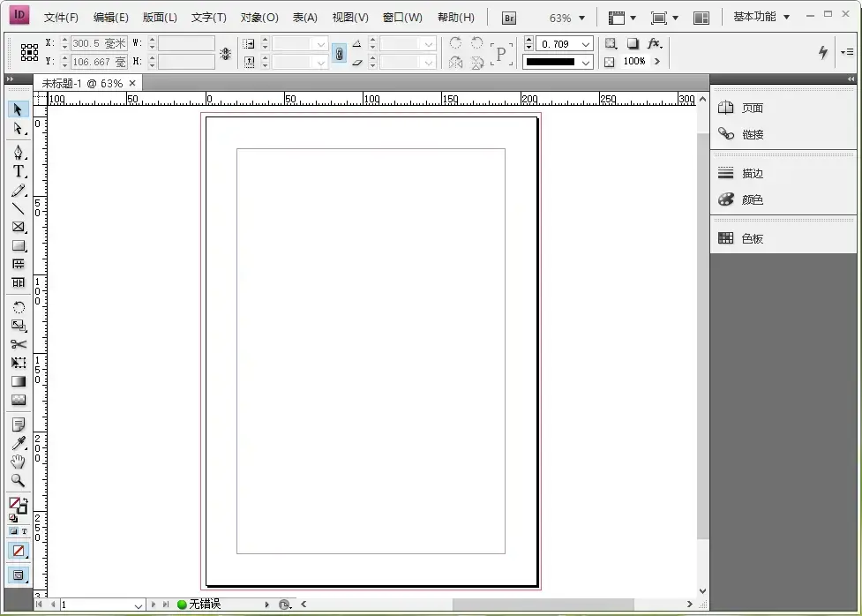Toggle formatting affects container button
This screenshot has height=616, width=862.
tap(14, 531)
